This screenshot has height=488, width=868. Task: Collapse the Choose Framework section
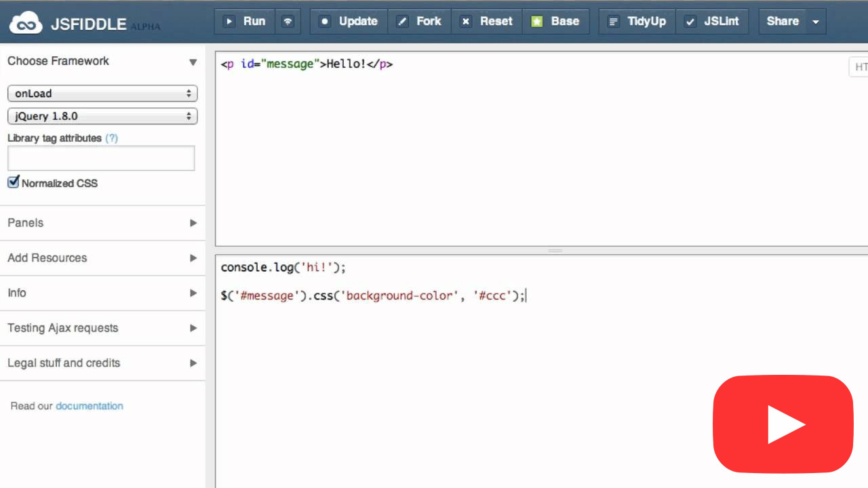coord(193,62)
